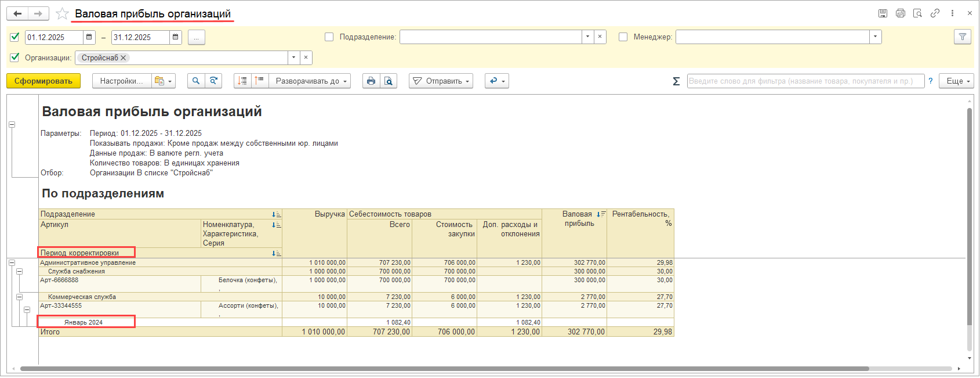Add report to favorites with star icon
Viewport: 980px width, 378px height.
pyautogui.click(x=62, y=14)
